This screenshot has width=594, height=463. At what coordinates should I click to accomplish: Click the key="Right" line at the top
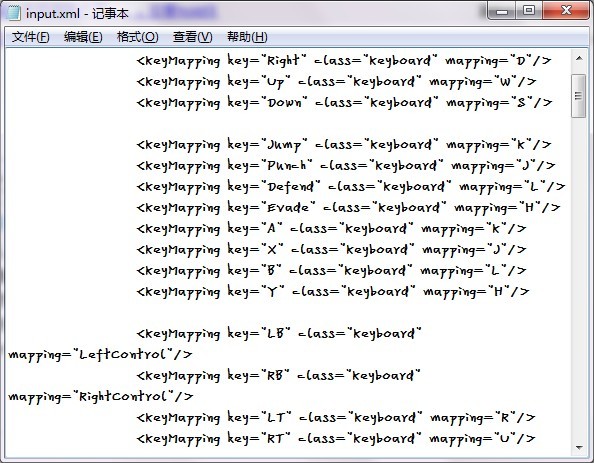pyautogui.click(x=344, y=61)
